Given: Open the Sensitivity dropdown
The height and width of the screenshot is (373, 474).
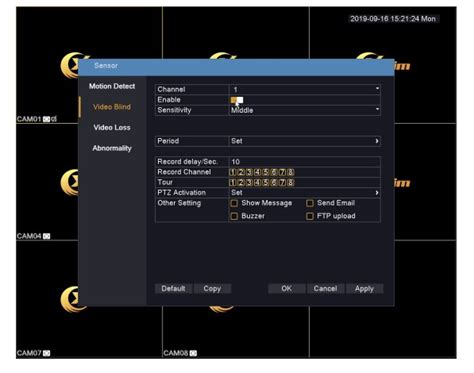Looking at the screenshot, I should click(305, 110).
